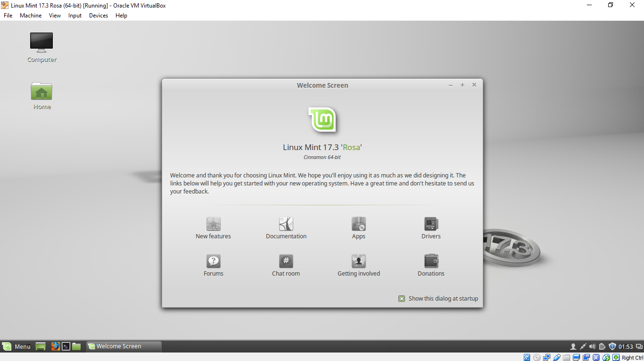Click the VirtualBox network status icon
Viewport: 644px width, 361px height.
[x=546, y=357]
